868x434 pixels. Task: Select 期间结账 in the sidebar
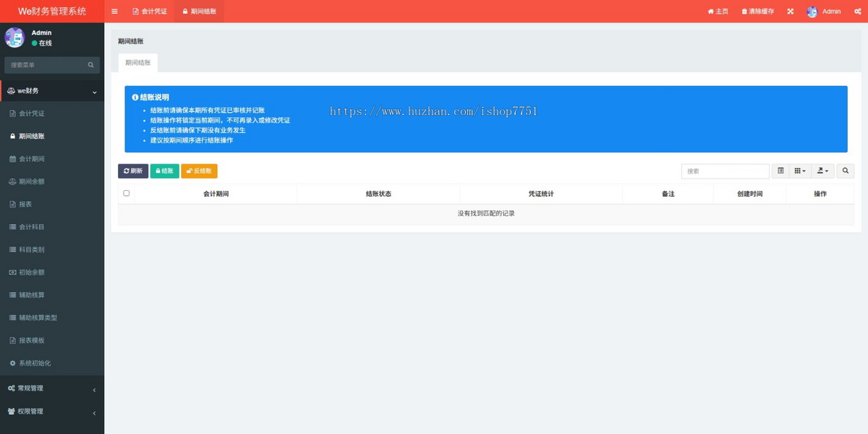click(52, 136)
